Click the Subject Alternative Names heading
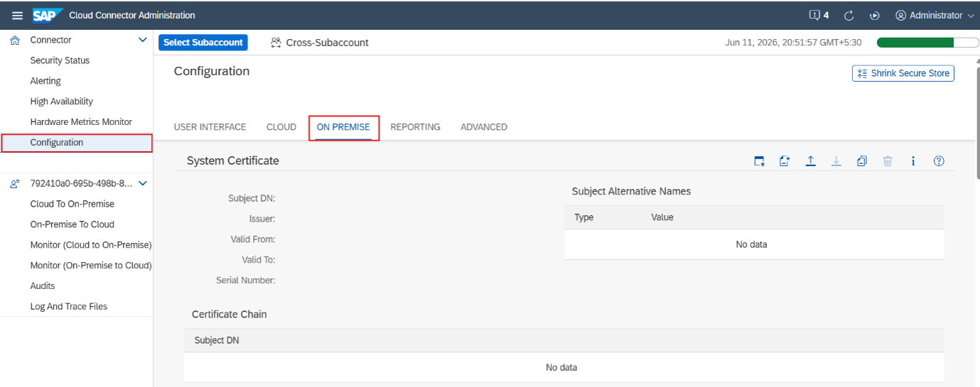The image size is (980, 387). click(631, 191)
